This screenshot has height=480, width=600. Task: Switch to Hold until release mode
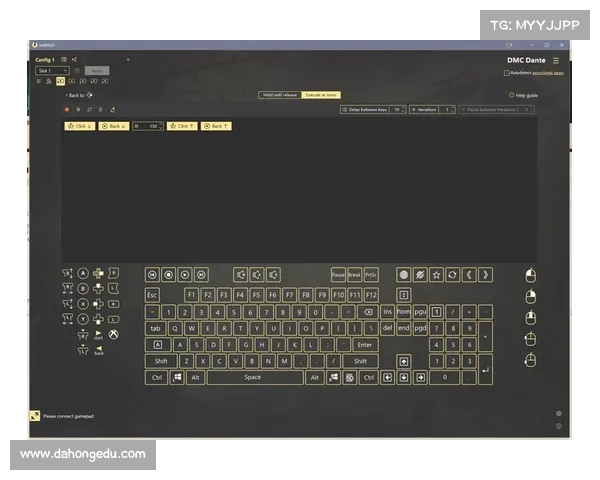point(279,95)
